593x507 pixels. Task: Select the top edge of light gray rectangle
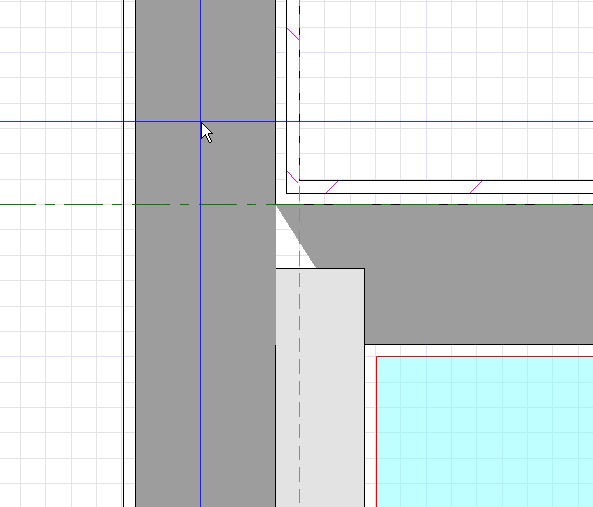point(320,269)
